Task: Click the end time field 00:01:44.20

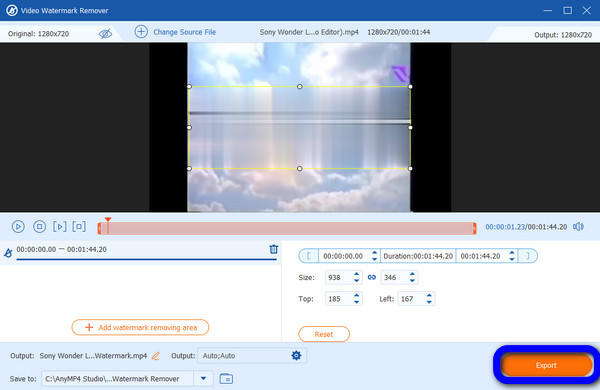Action: pos(480,256)
